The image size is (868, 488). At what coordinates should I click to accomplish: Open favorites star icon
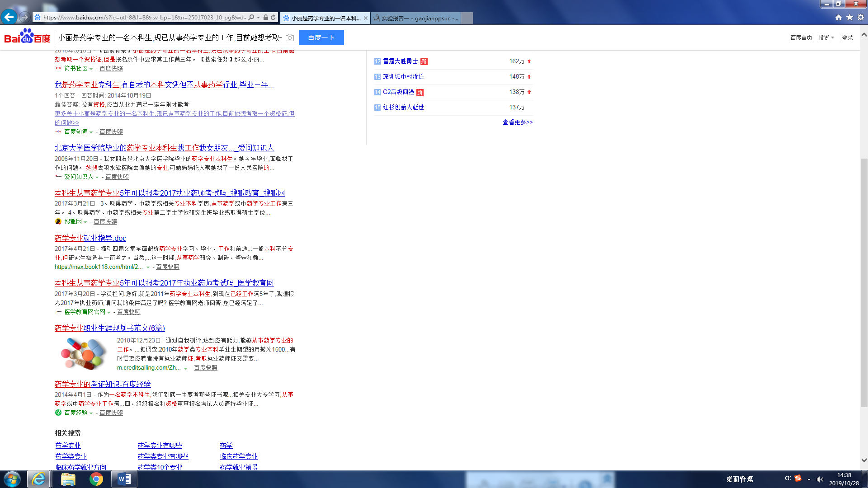849,18
